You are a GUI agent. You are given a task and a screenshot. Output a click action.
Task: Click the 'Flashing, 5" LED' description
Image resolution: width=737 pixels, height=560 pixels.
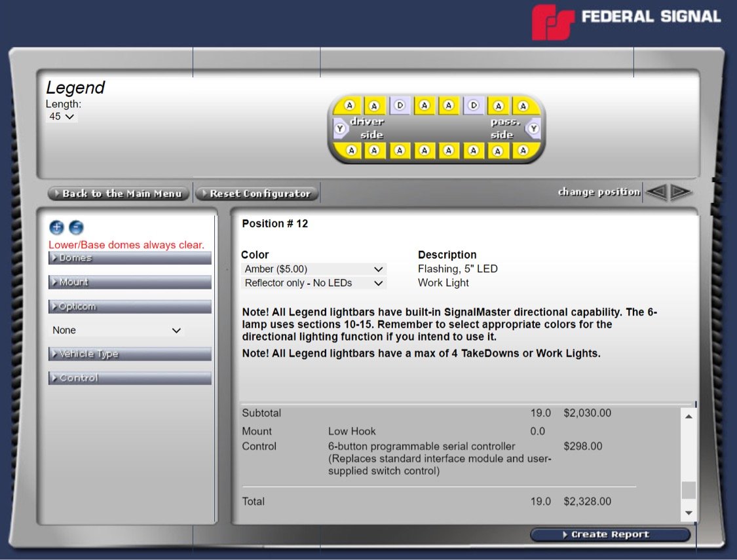(458, 269)
